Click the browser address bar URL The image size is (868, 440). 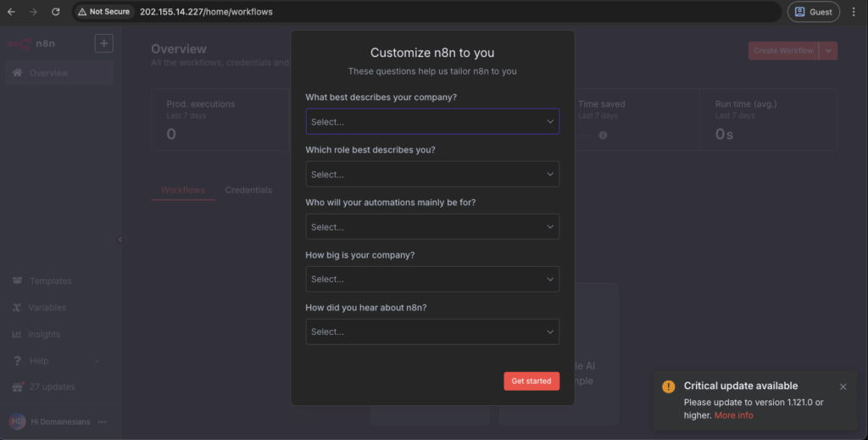tap(206, 12)
